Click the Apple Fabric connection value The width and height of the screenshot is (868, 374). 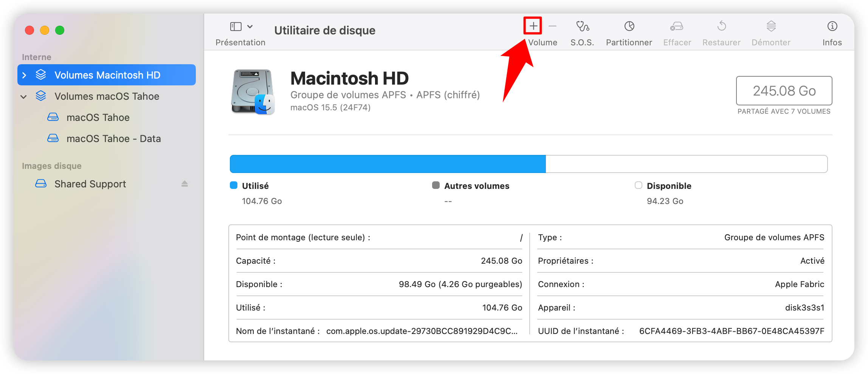coord(800,284)
